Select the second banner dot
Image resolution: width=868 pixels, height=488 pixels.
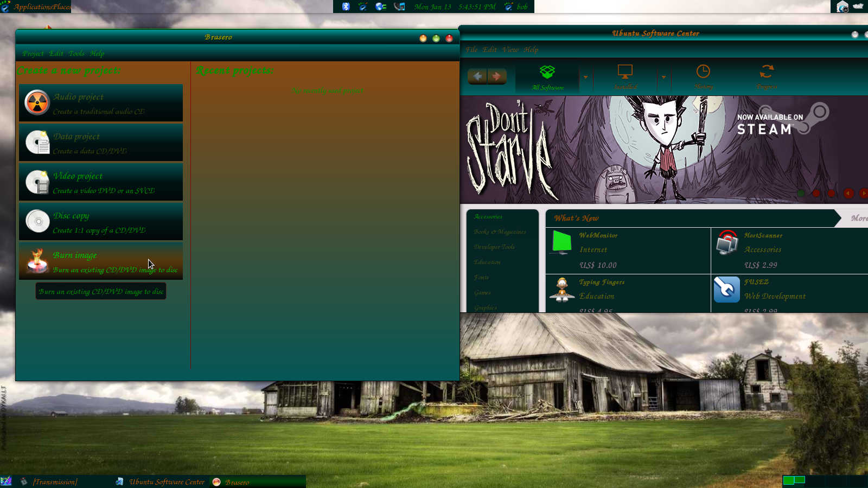pos(816,193)
